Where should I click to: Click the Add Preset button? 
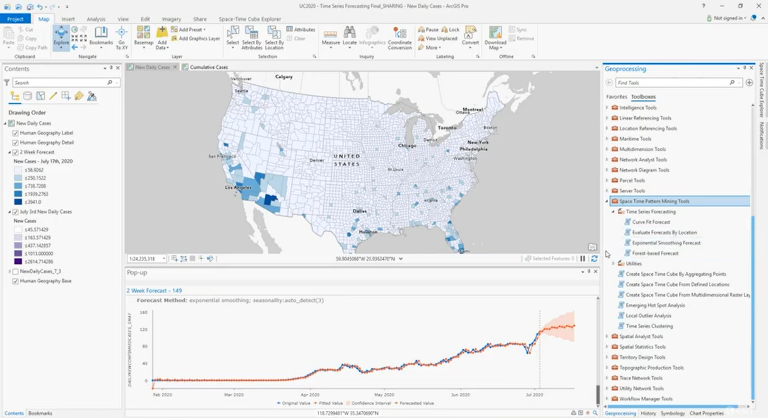[x=188, y=29]
